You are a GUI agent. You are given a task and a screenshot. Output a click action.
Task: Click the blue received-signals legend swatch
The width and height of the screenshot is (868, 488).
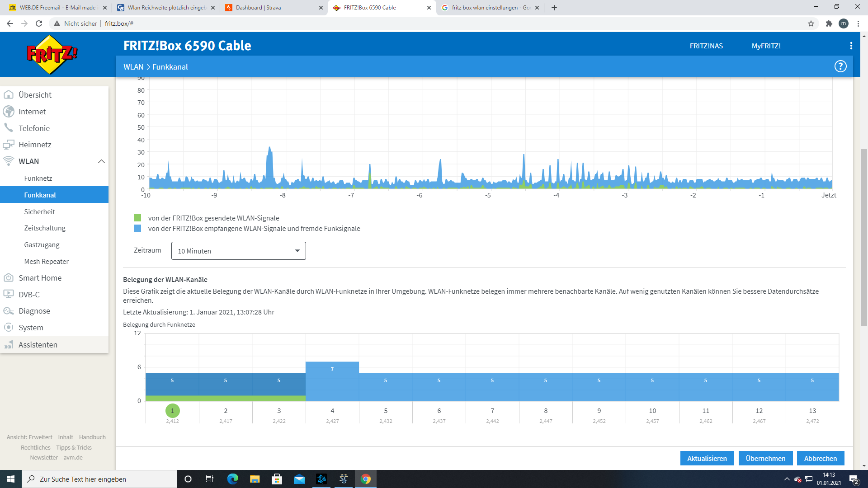(137, 229)
